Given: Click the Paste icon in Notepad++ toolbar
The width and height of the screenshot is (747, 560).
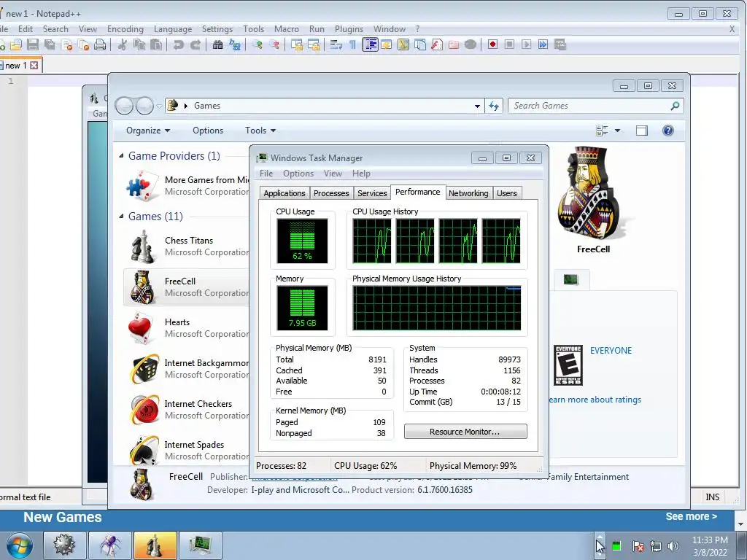Looking at the screenshot, I should coord(156,44).
